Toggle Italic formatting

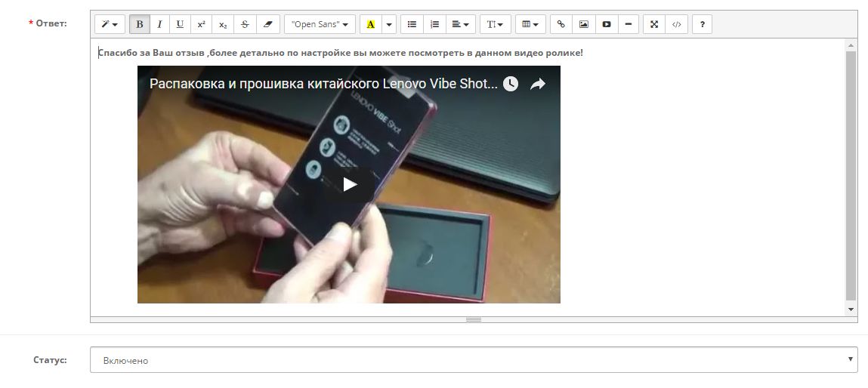159,24
